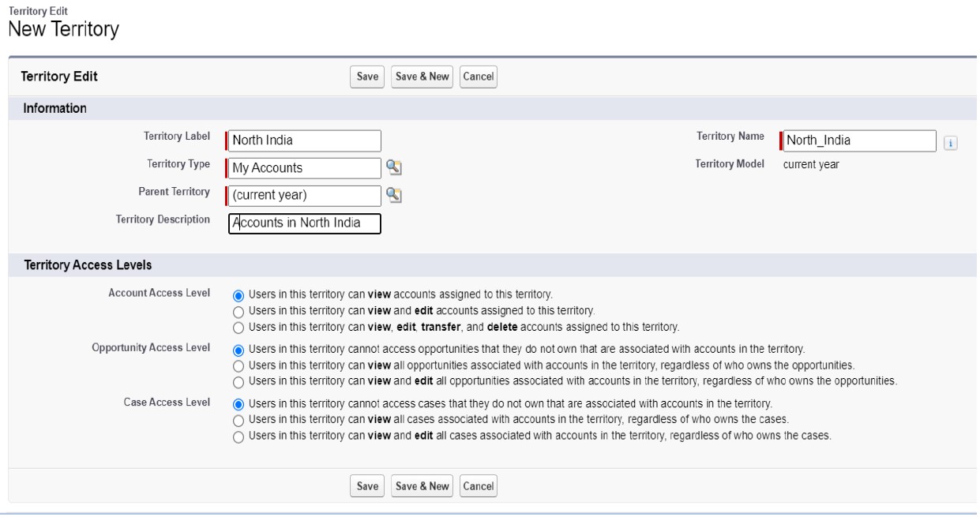Open the Territory Type lookup icon
Viewport: 980px width, 517px height.
tap(392, 167)
